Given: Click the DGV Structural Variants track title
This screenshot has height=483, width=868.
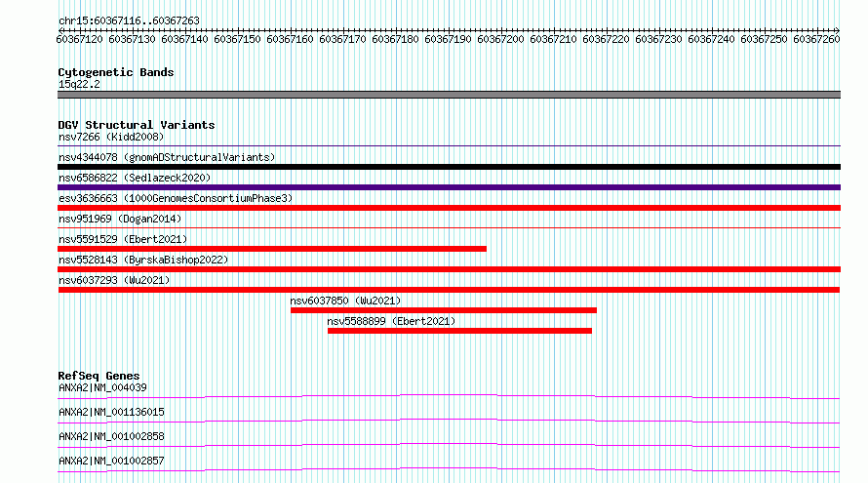Looking at the screenshot, I should [137, 125].
